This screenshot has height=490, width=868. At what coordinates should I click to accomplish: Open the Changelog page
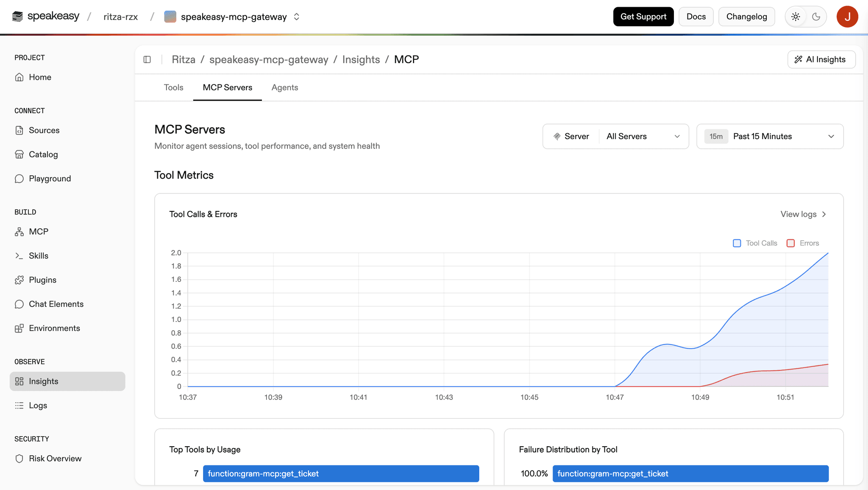tap(746, 17)
